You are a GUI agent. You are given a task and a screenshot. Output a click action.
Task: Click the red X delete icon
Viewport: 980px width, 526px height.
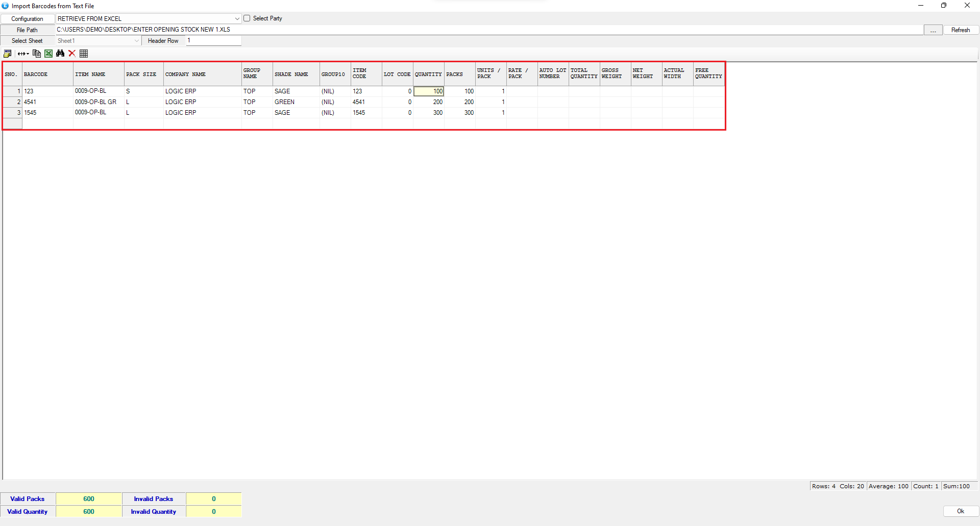[x=72, y=54]
